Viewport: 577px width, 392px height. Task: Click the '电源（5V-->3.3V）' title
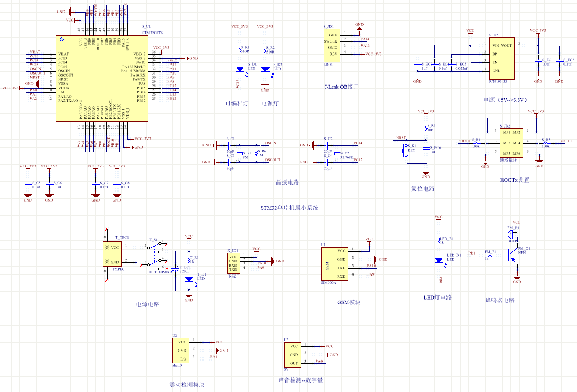(x=505, y=100)
